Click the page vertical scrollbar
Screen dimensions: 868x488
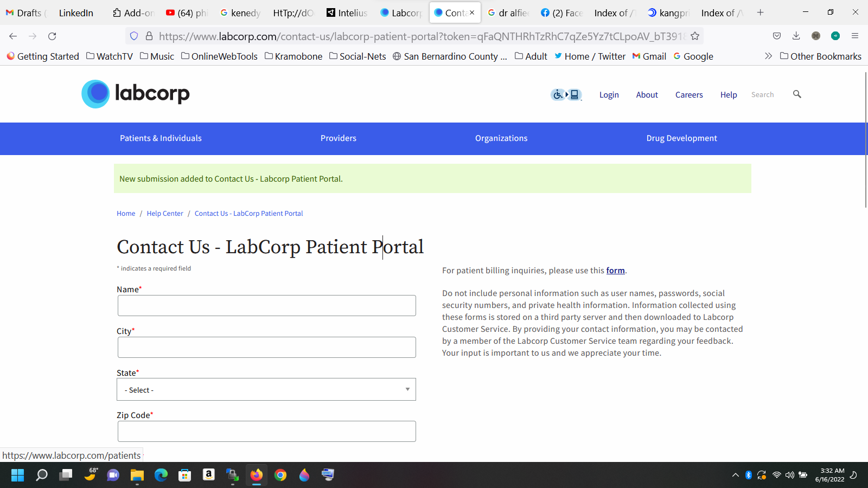coord(865,139)
